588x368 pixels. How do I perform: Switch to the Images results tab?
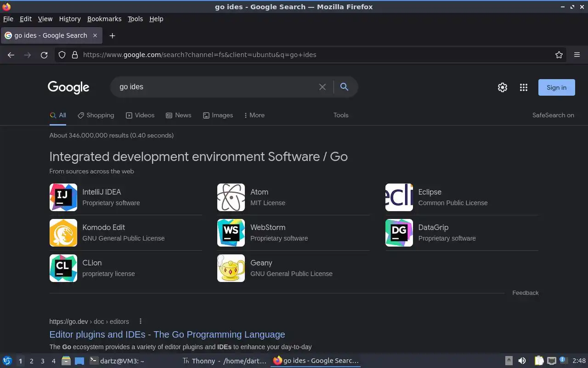(218, 115)
